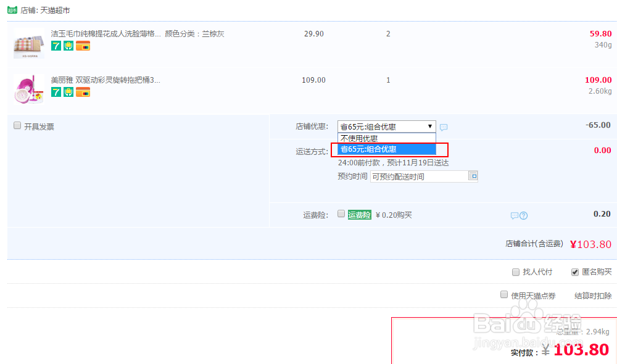This screenshot has width=617, height=364.
Task: Click the 店铺: 天猫超市 shop name
Action: pos(45,10)
